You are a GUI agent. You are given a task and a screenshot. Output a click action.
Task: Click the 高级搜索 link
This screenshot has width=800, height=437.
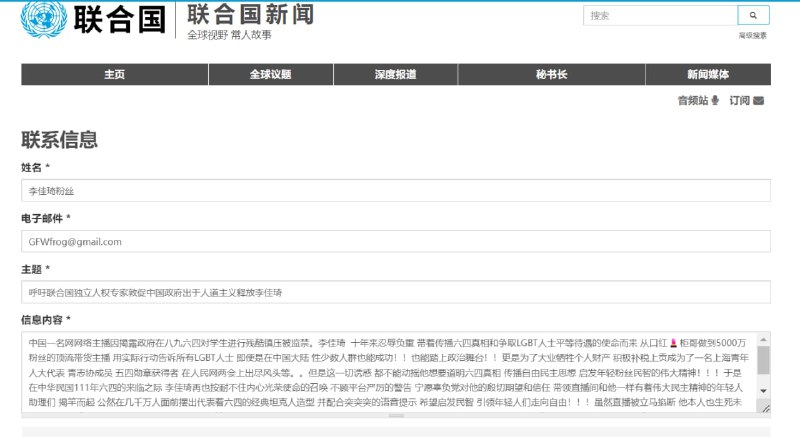pos(753,35)
